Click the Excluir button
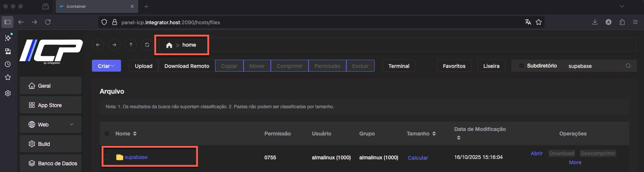Viewport: 644px width, 172px height. coord(360,66)
